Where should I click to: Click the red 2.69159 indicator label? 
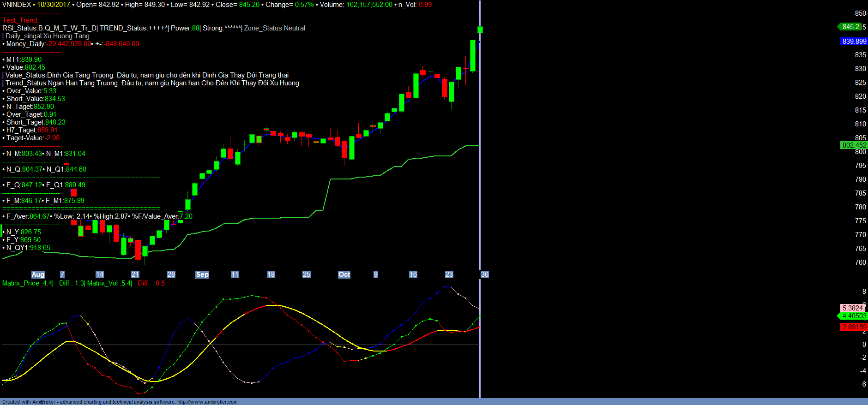click(854, 327)
